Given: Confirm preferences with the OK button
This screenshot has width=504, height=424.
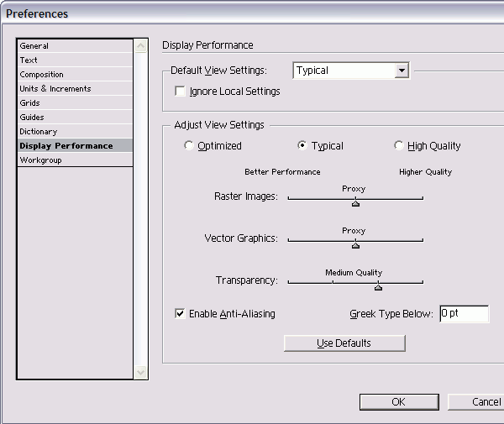Looking at the screenshot, I should [398, 402].
